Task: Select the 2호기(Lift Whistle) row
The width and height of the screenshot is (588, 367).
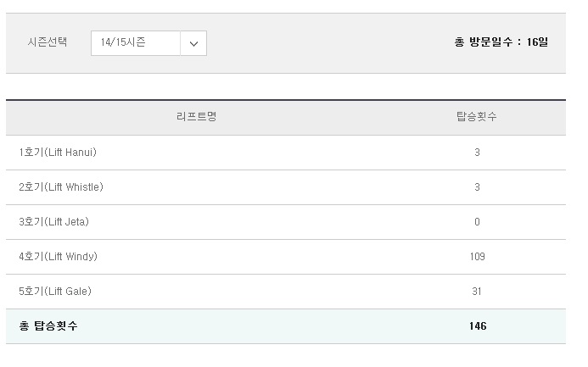Action: click(286, 187)
